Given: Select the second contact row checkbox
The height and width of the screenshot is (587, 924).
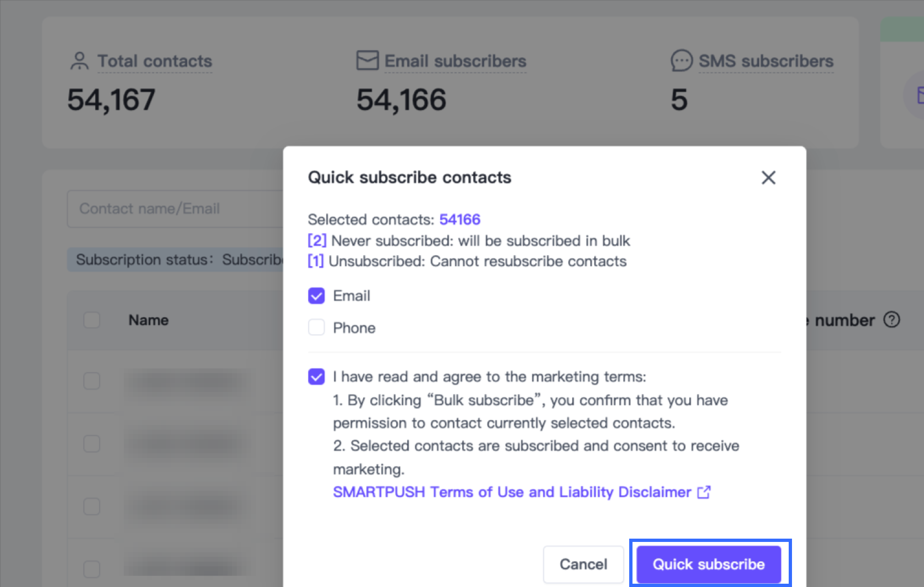Looking at the screenshot, I should pos(92,444).
